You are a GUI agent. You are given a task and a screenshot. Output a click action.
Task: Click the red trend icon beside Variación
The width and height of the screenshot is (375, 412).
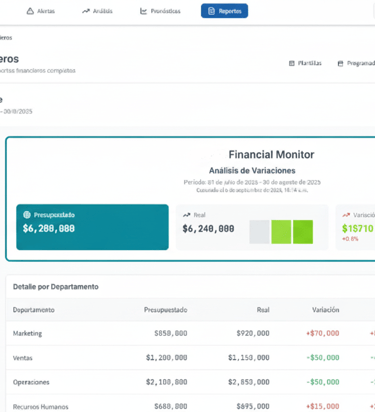pyautogui.click(x=346, y=215)
